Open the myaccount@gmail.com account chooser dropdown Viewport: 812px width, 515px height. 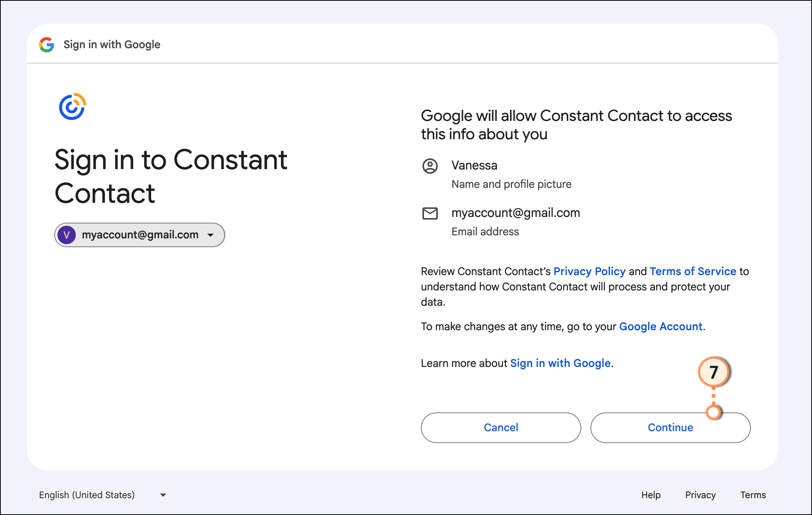click(x=140, y=235)
